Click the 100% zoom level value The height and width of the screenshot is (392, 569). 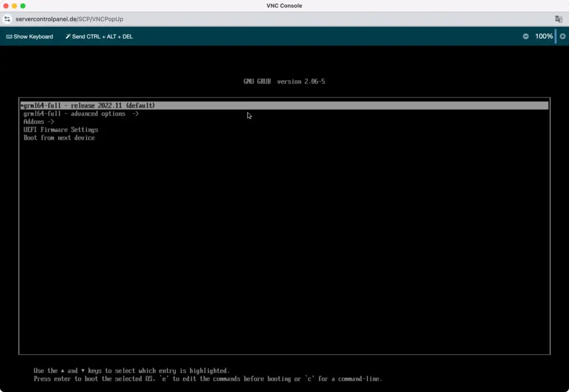point(543,36)
